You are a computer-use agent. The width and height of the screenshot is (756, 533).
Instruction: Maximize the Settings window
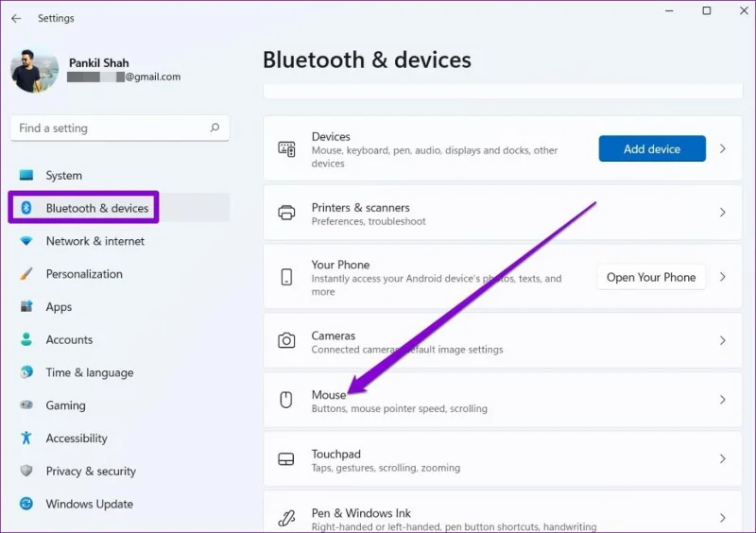706,10
